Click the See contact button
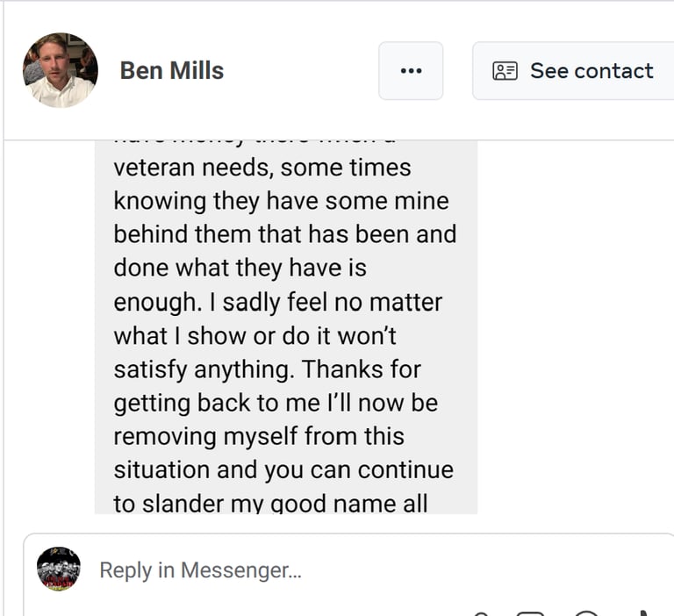This screenshot has height=616, width=674. pyautogui.click(x=575, y=71)
